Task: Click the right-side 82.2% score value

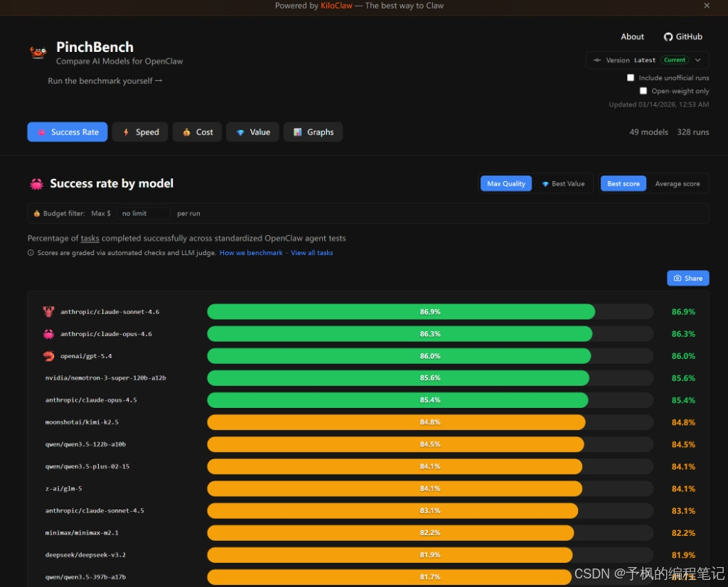Action: point(683,533)
